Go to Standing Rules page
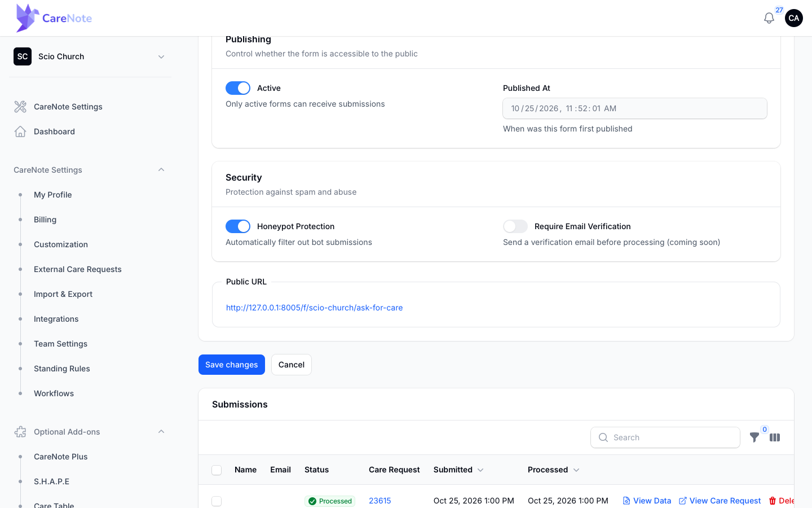The image size is (812, 508). coord(62,369)
